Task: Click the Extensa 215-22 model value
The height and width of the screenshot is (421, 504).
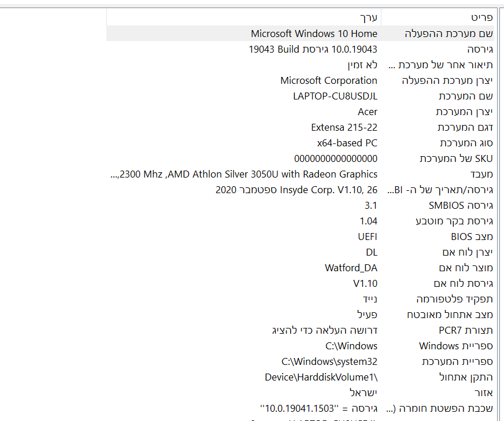Action: (x=344, y=127)
